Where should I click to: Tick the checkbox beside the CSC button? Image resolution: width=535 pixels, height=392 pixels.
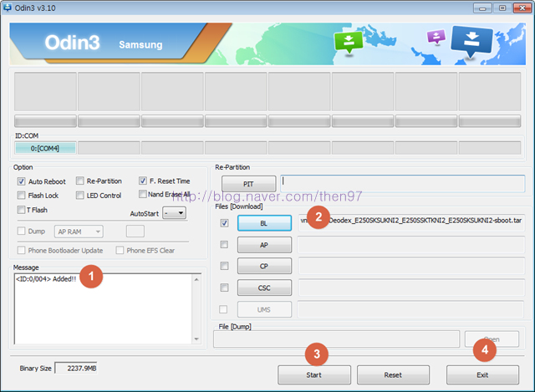[x=224, y=288]
